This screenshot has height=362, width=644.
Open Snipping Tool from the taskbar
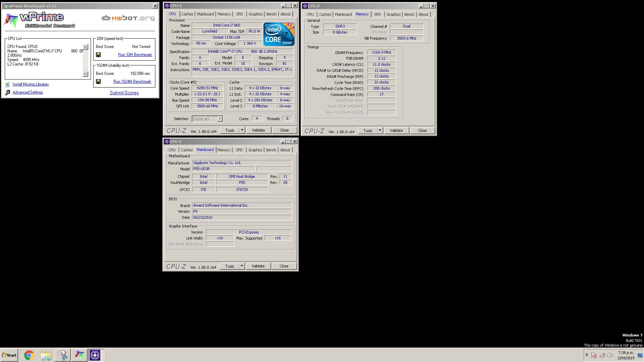(62, 355)
